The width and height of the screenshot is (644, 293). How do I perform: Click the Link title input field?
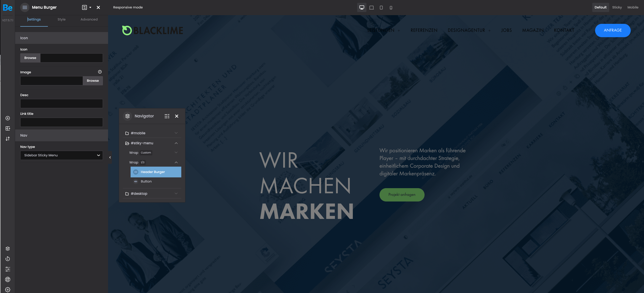point(61,122)
